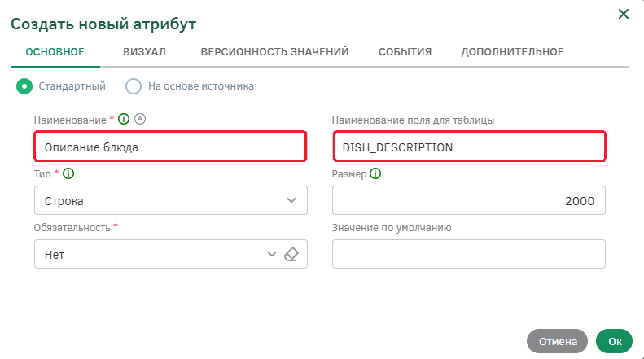Switch to the Визуал tab

coord(145,52)
